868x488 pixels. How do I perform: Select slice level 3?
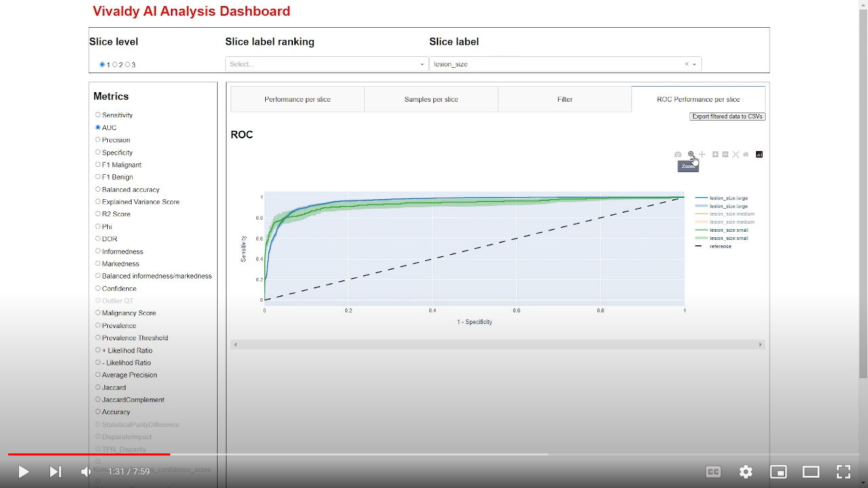(x=127, y=65)
